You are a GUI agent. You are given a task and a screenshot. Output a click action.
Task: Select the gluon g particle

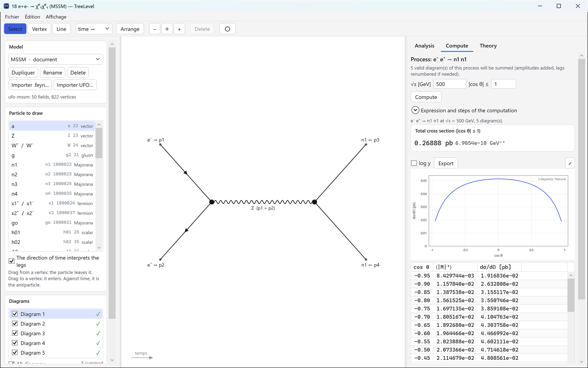[52, 155]
